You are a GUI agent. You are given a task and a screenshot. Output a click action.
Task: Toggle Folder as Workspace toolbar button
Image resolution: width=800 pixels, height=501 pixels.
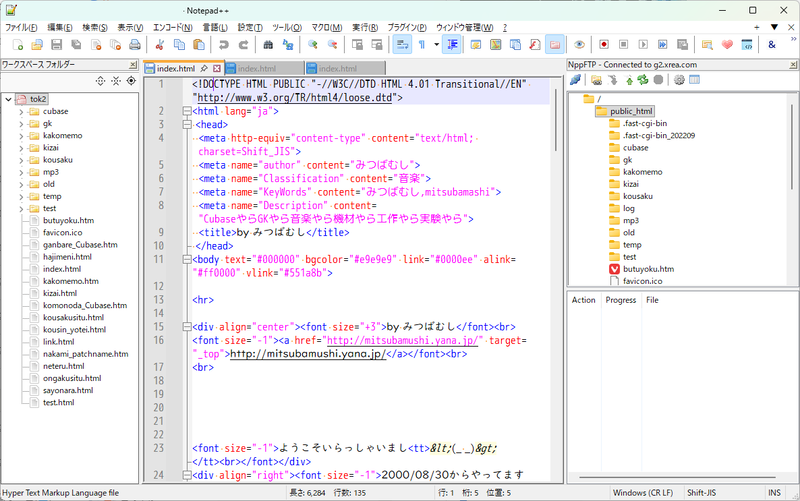[555, 45]
